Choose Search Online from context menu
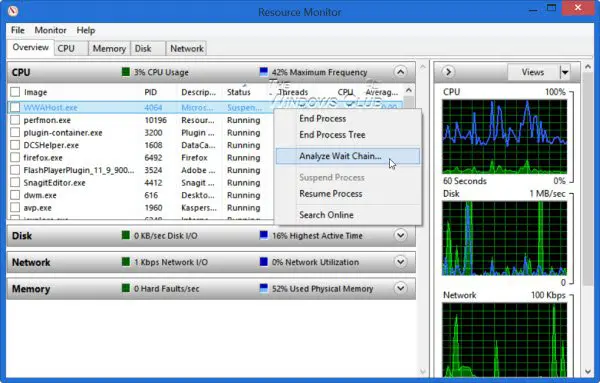 tap(348, 215)
